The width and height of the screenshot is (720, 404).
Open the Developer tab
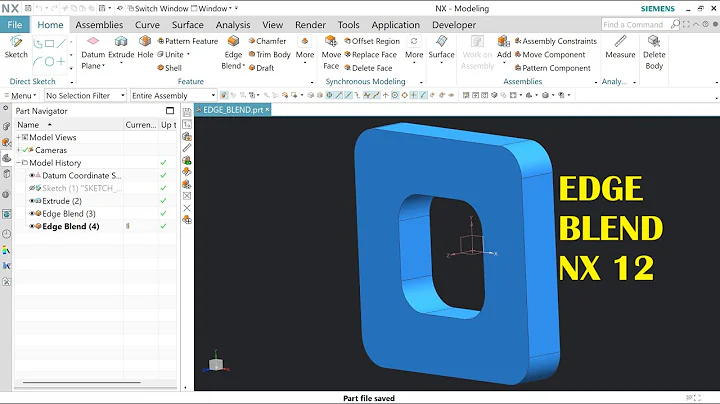click(454, 25)
